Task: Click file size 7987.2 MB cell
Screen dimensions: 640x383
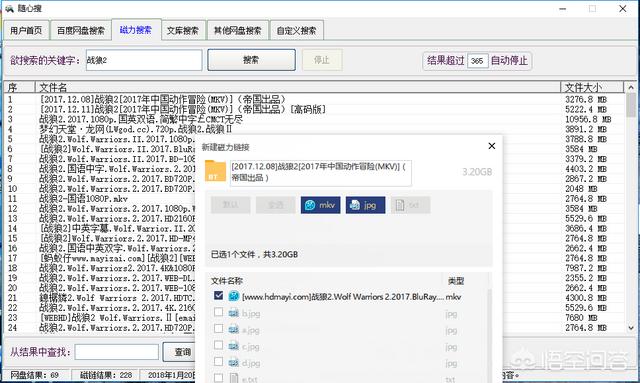Action: (x=585, y=268)
